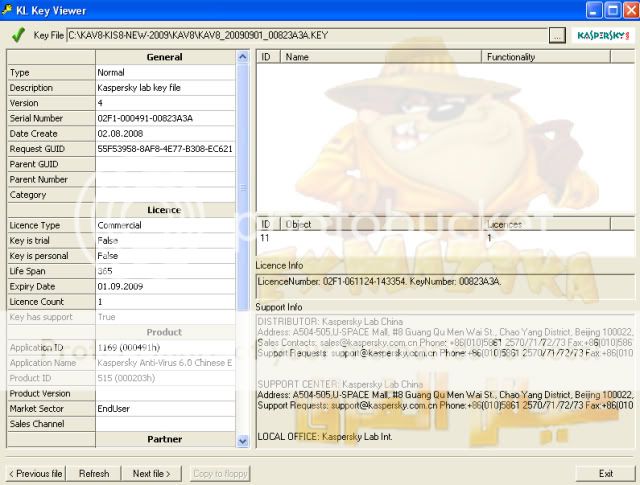Click the Copy to floppy button
Image resolution: width=640 pixels, height=485 pixels.
pos(220,474)
